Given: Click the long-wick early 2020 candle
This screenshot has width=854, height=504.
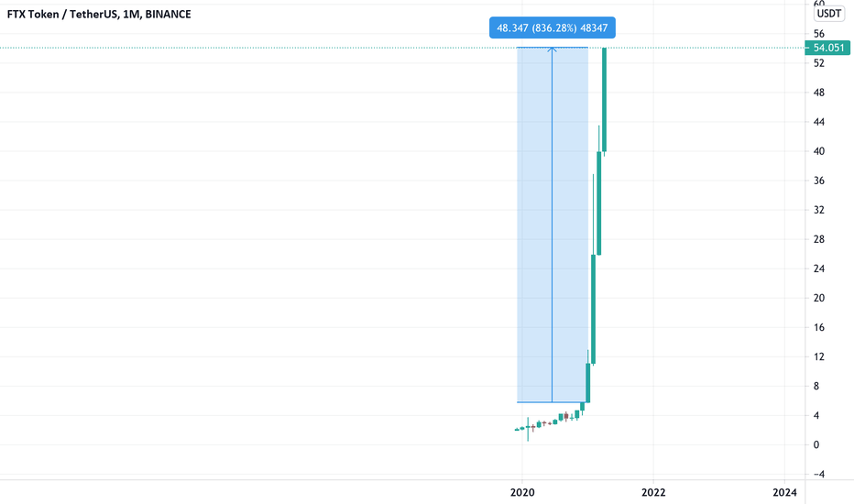Looking at the screenshot, I should click(528, 429).
